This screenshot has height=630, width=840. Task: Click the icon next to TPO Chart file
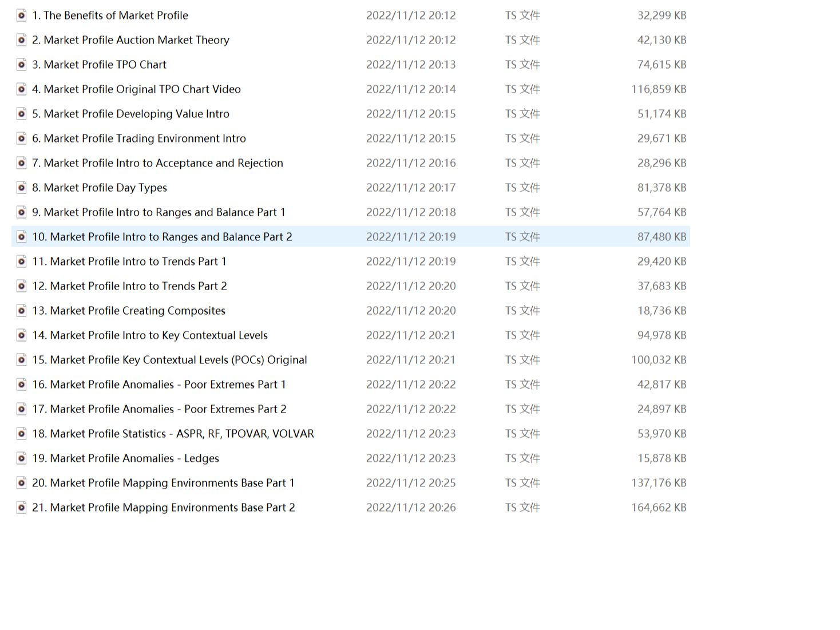tap(21, 65)
